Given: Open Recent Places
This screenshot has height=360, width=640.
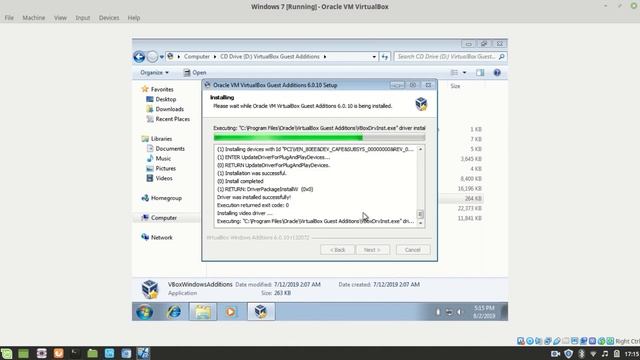Looking at the screenshot, I should (x=168, y=119).
